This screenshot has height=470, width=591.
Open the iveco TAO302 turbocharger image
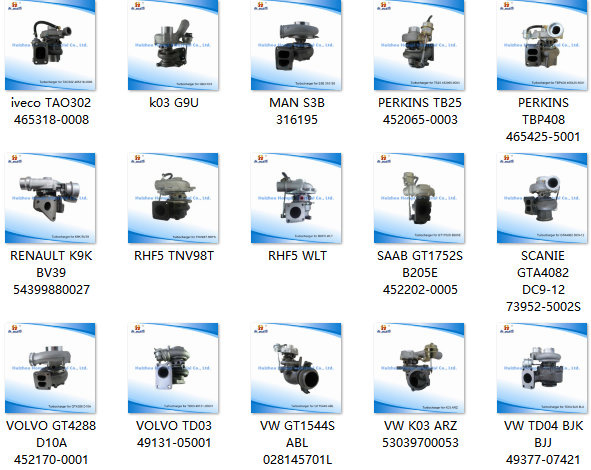[50, 45]
